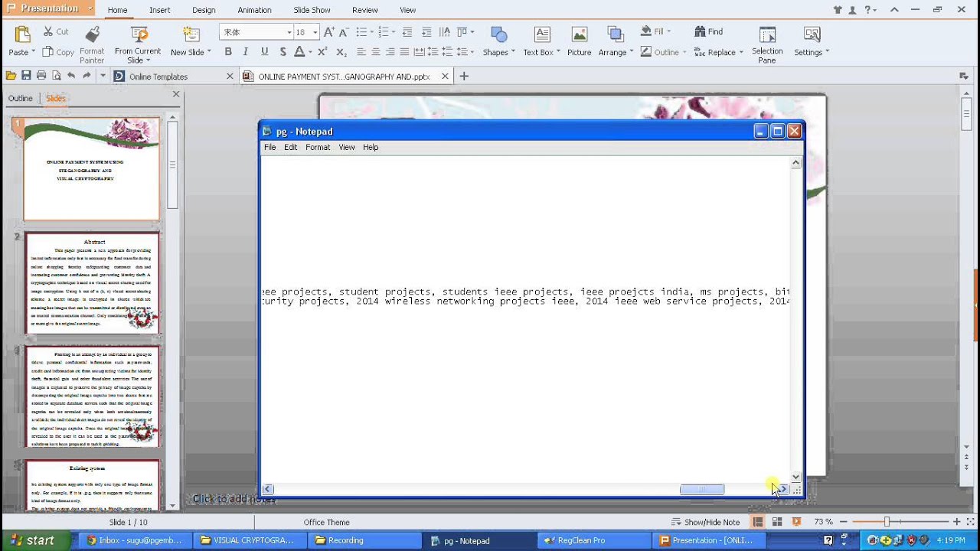Click the Undo arrow icon
Viewport: 980px width, 551px height.
[x=71, y=76]
